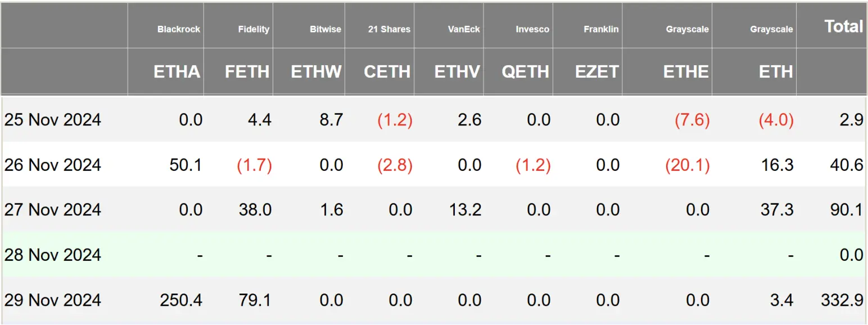Select the 27 Nov 2024 row date

pyautogui.click(x=53, y=210)
